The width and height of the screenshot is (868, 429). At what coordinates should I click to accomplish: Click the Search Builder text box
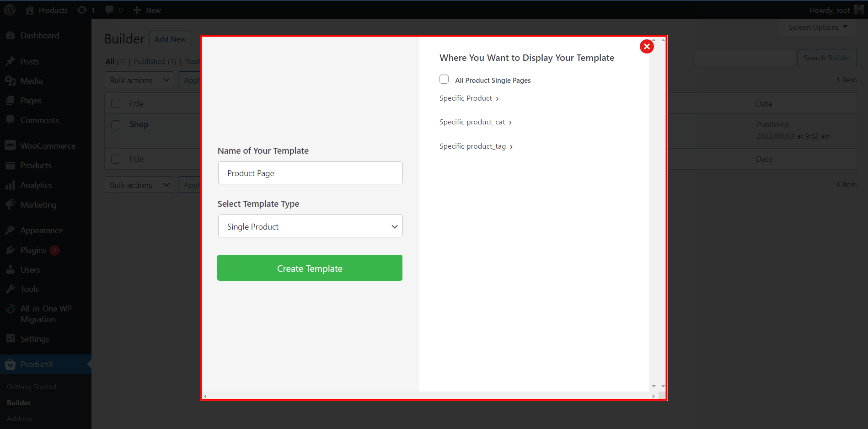(745, 58)
